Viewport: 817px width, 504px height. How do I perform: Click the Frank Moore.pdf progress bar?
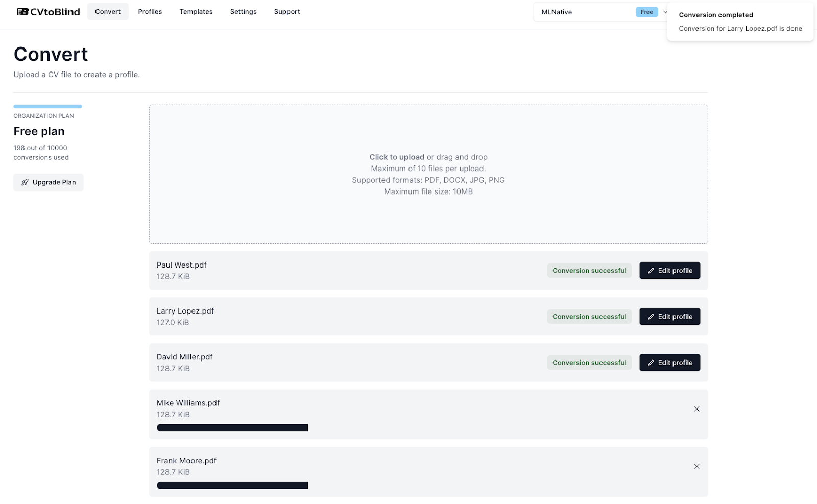[232, 486]
